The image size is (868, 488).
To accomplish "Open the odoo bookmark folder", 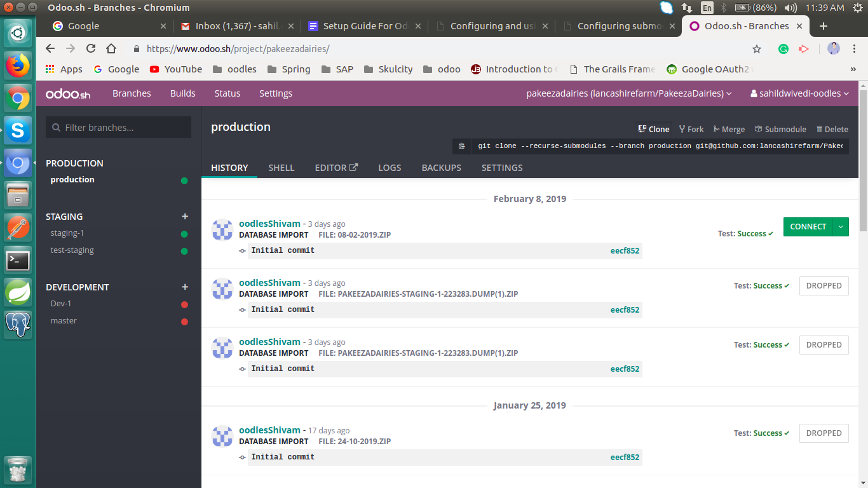I will click(x=442, y=69).
